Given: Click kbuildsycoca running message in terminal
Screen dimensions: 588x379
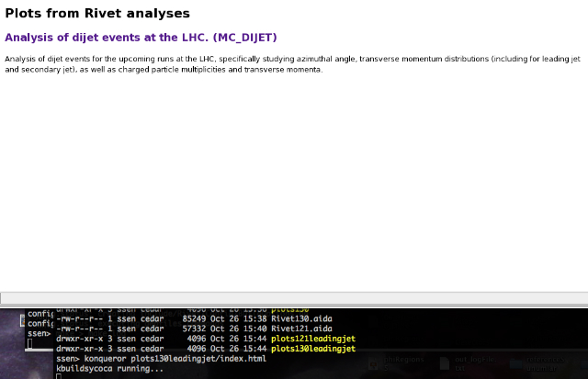Looking at the screenshot, I should (x=110, y=369).
